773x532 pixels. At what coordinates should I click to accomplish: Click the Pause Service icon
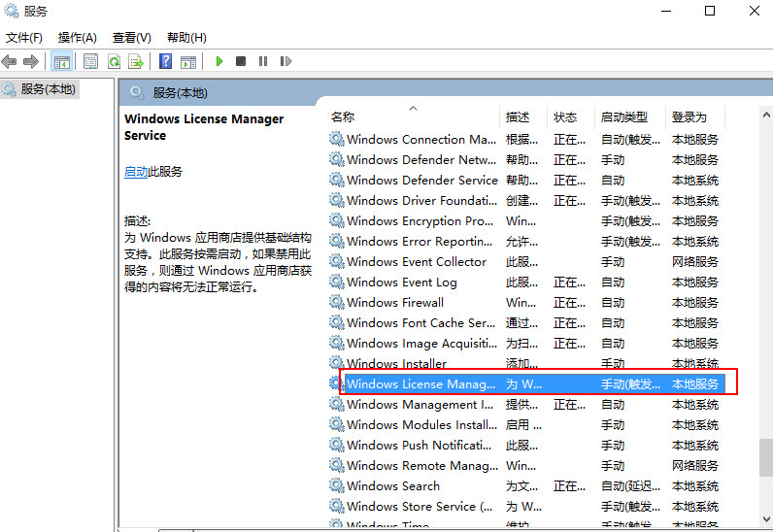[x=263, y=61]
